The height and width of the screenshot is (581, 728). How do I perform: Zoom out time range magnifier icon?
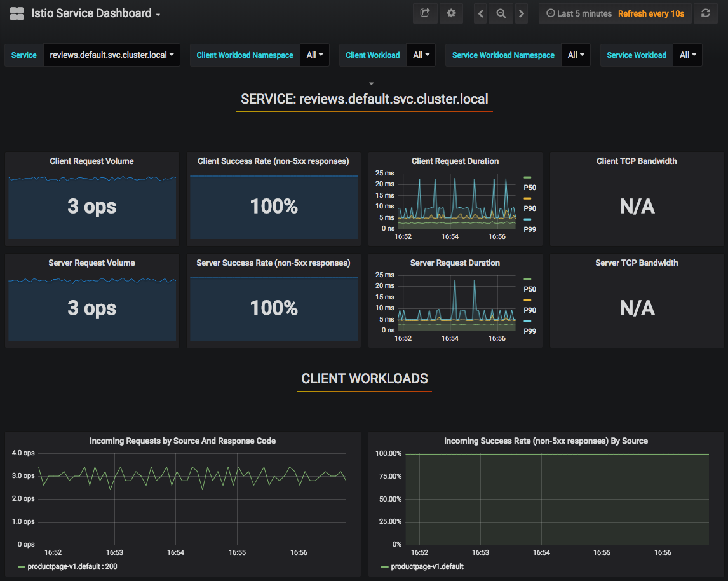pyautogui.click(x=501, y=13)
